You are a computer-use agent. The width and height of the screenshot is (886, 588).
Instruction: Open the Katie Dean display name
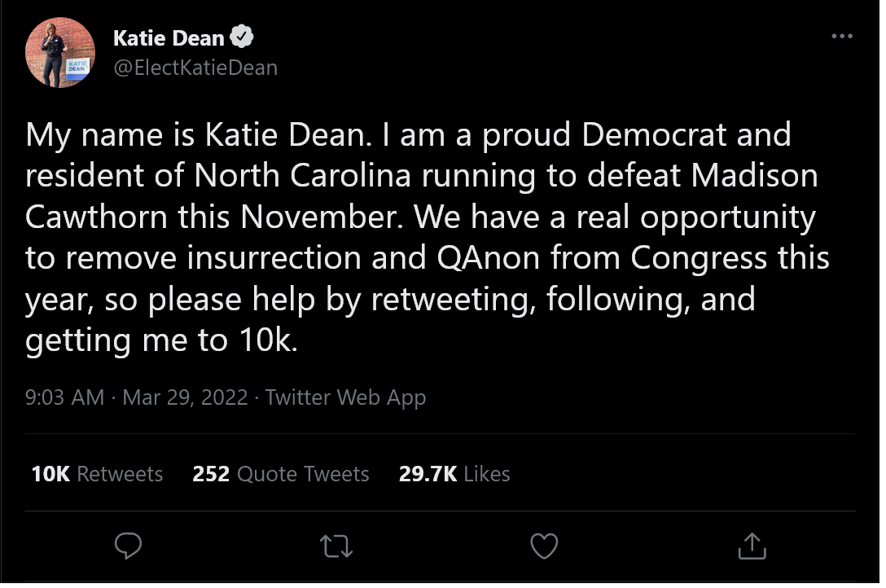(x=169, y=37)
